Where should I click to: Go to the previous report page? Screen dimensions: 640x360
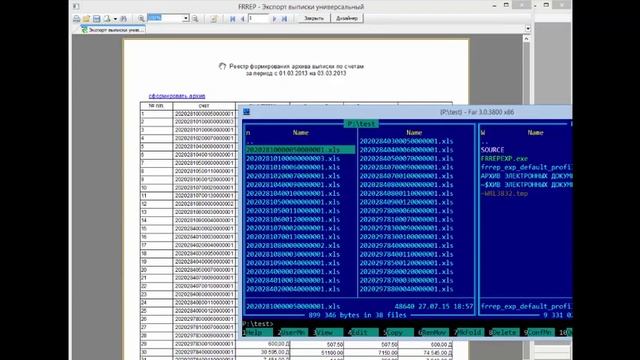[242, 19]
